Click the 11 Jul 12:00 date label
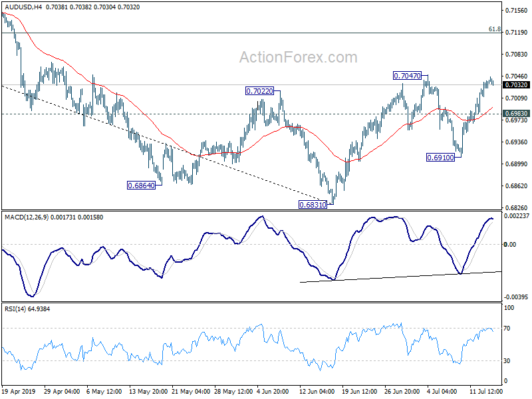The height and width of the screenshot is (399, 532). [x=486, y=391]
